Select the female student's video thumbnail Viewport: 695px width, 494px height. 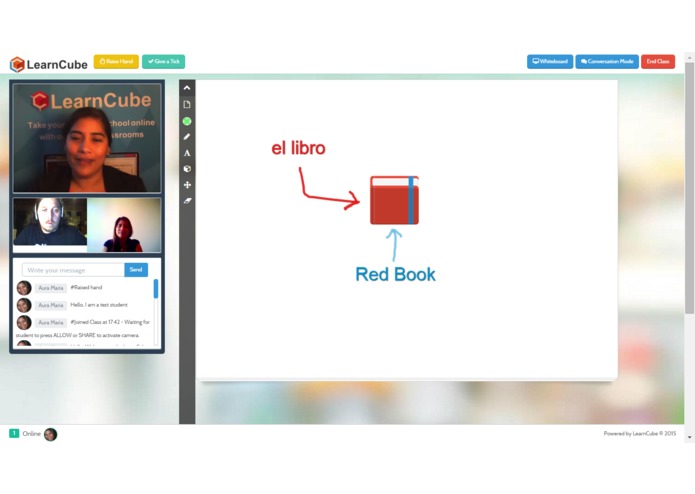point(124,225)
